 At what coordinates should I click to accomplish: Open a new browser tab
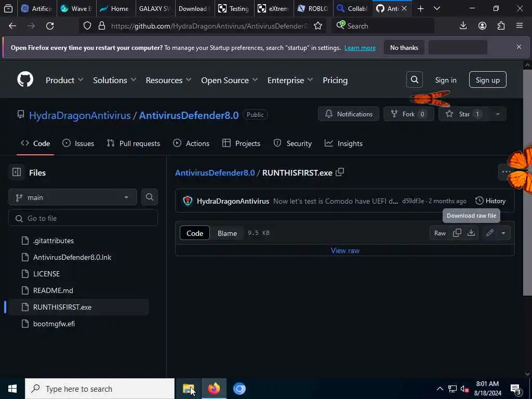420,8
